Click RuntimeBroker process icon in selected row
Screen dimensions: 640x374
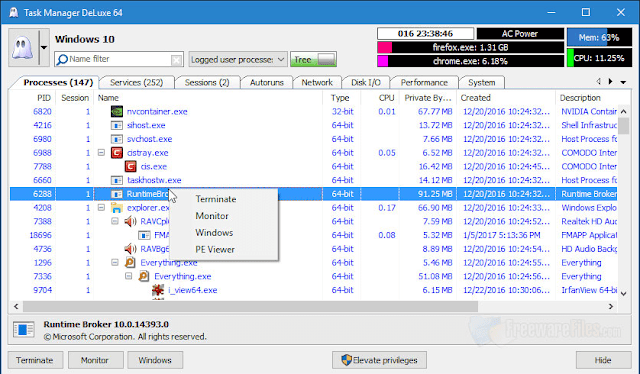(117, 194)
